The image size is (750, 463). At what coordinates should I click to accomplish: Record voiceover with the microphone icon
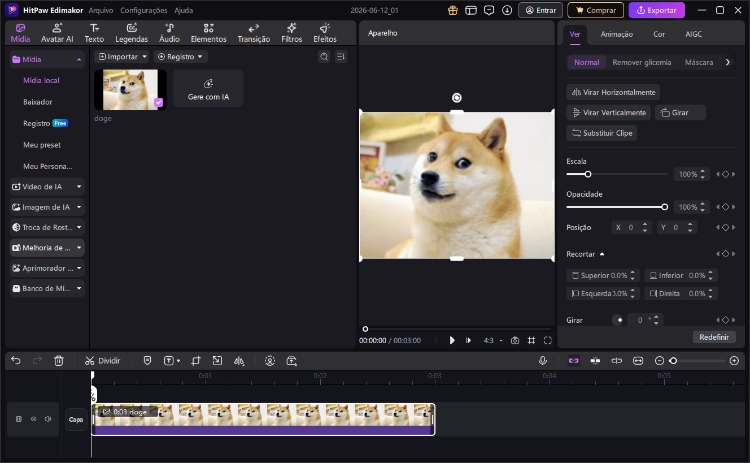pos(543,361)
